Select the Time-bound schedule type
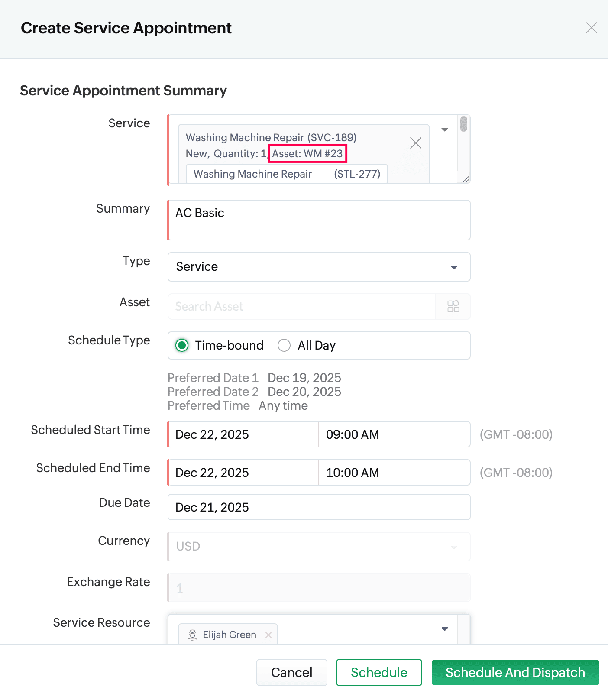608x700 pixels. tap(182, 345)
